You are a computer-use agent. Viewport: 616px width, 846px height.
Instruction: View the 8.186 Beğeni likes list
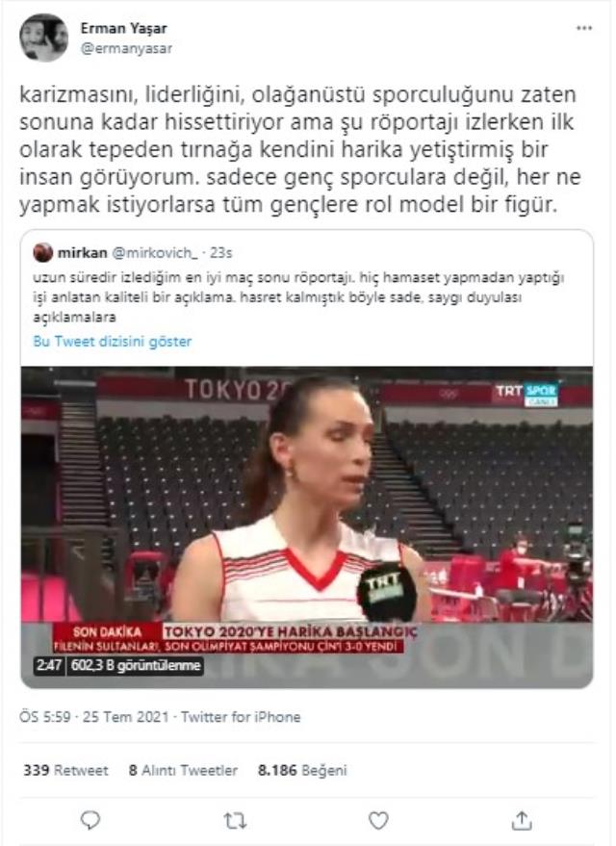(x=302, y=770)
